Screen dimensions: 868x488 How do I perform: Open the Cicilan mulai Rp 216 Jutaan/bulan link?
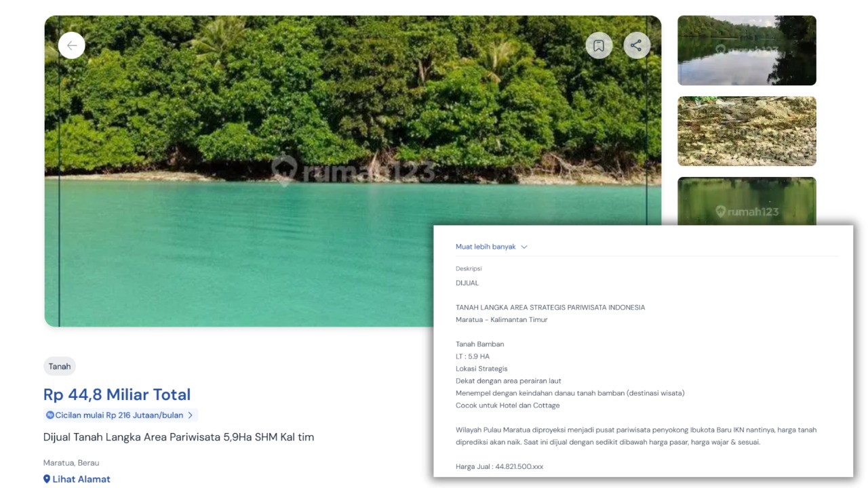[x=119, y=415]
